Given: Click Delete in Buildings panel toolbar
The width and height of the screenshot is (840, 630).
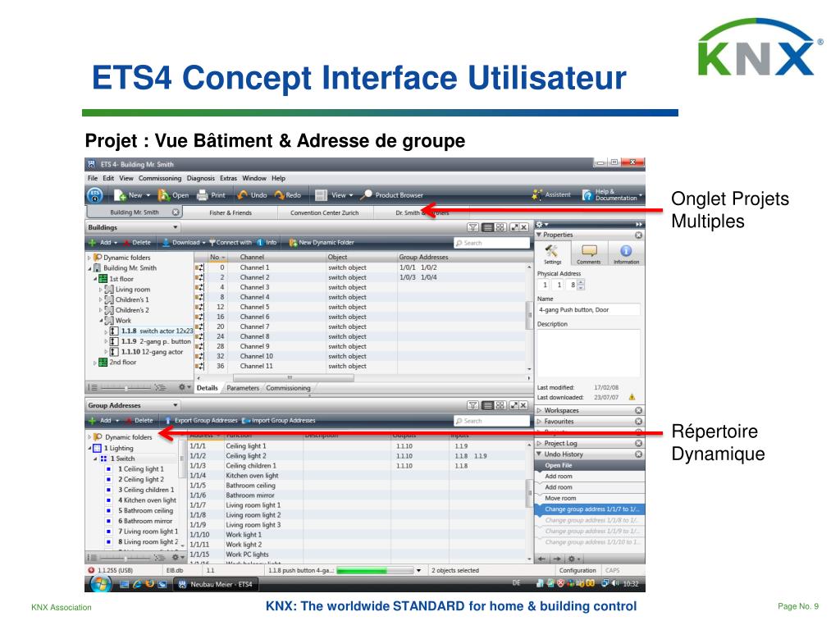Looking at the screenshot, I should click(137, 242).
